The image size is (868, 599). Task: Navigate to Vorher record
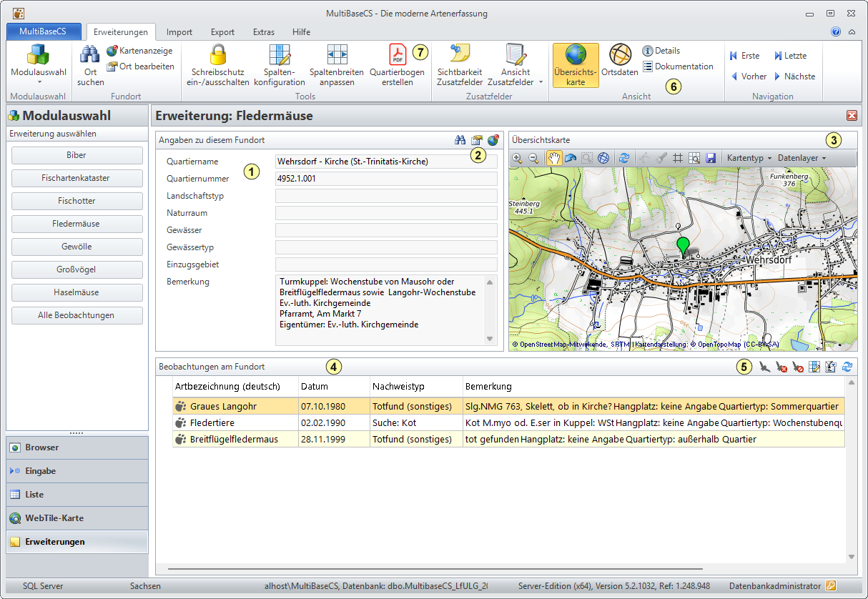point(749,76)
